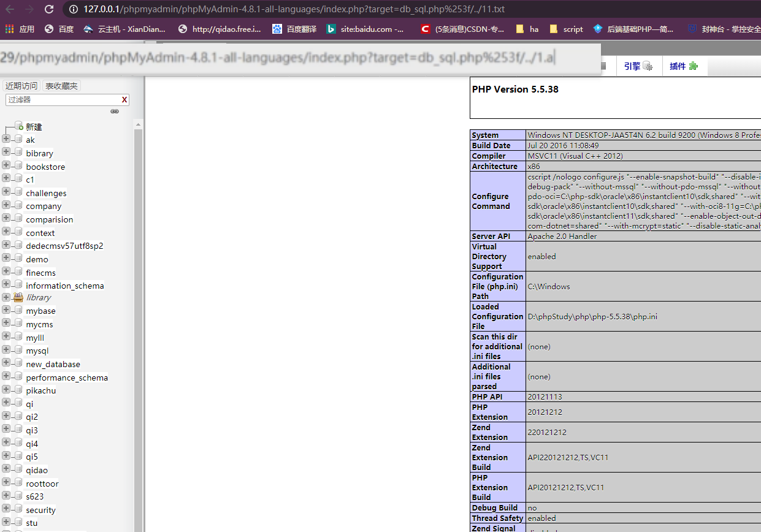Screen dimensions: 761x532
Task: Reload the current page
Action: 49,9
